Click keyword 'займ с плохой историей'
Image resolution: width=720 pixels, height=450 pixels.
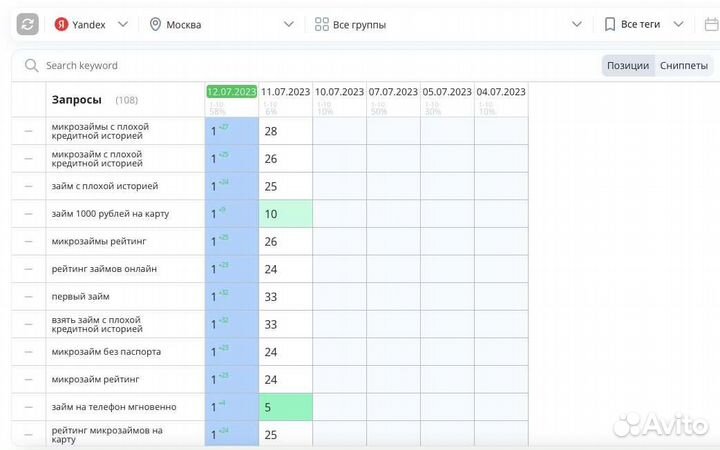(x=105, y=186)
